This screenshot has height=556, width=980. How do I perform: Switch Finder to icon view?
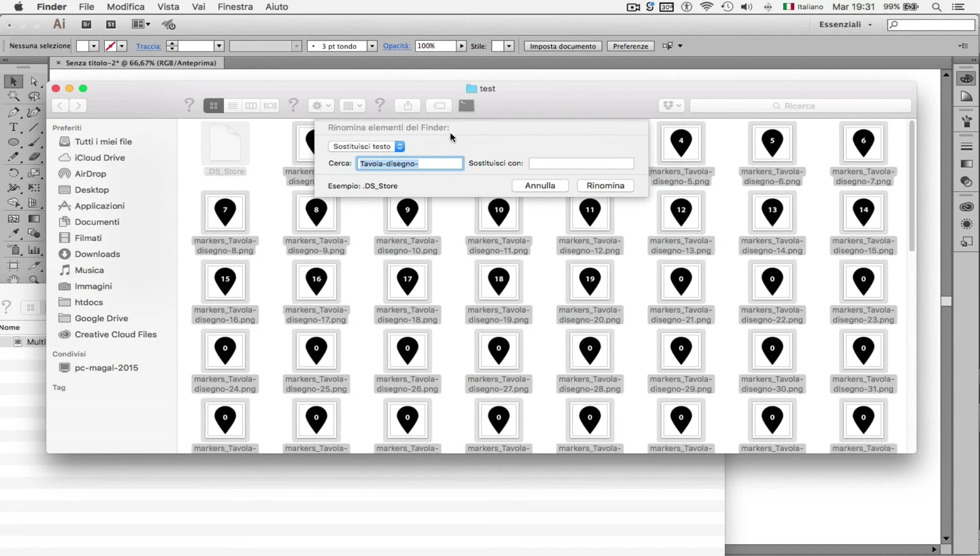click(213, 106)
